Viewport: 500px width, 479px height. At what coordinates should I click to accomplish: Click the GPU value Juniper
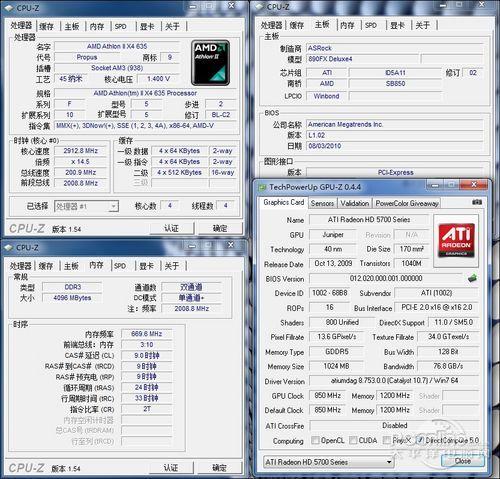(332, 235)
